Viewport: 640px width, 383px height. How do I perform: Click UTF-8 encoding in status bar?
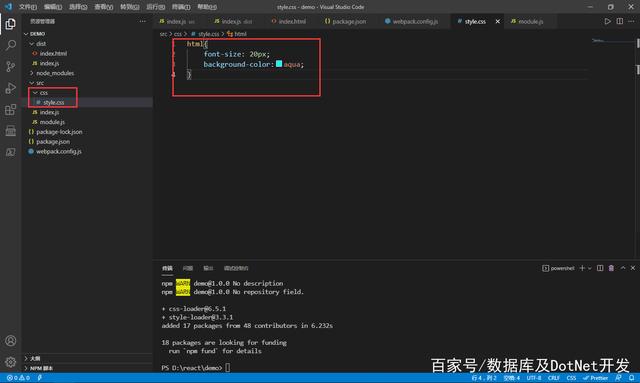(533, 378)
